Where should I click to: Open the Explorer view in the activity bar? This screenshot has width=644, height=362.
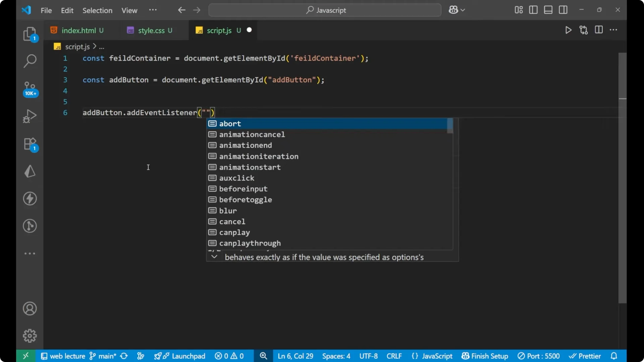[x=30, y=34]
